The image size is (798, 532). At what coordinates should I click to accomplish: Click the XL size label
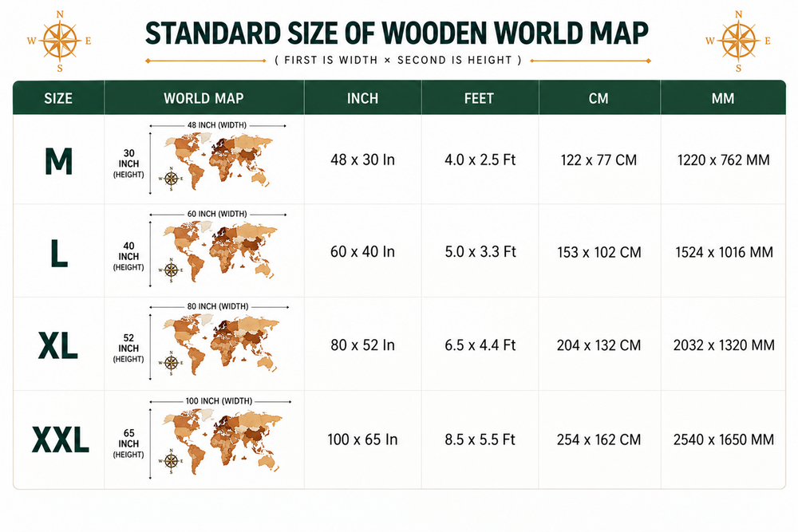58,346
